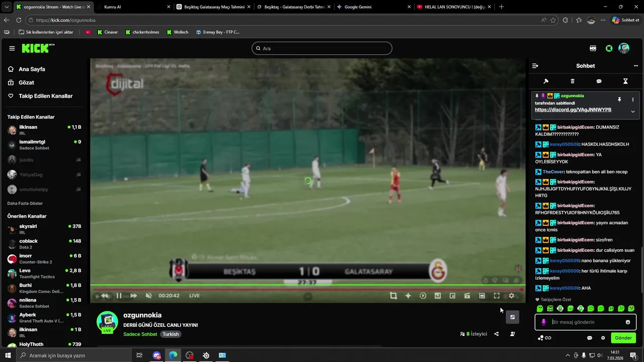Viewport: 644px width, 362px height.
Task: Unpin the pinned discord message
Action: tap(619, 100)
